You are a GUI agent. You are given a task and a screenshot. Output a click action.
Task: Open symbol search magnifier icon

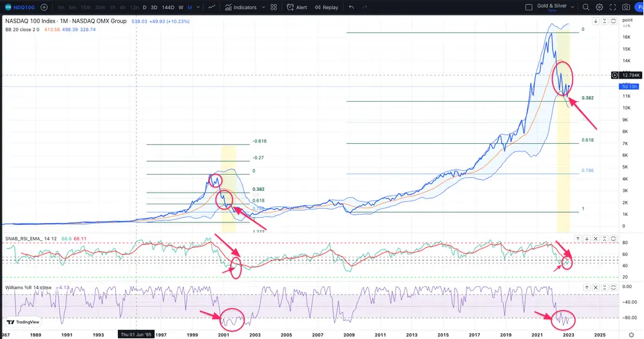point(585,7)
